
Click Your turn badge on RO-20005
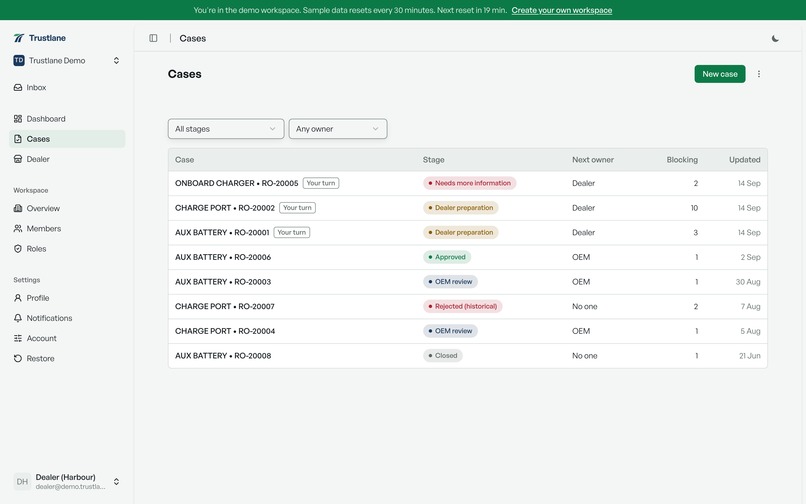[x=321, y=183]
